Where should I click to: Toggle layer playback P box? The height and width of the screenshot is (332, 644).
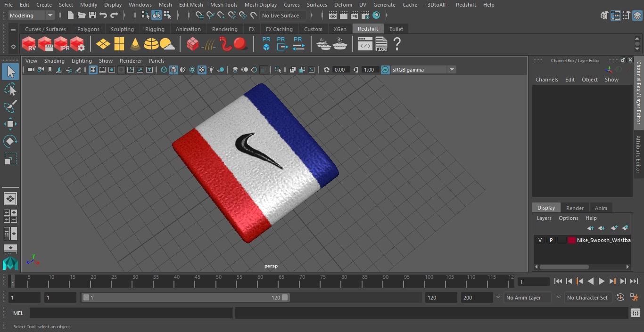coord(551,240)
